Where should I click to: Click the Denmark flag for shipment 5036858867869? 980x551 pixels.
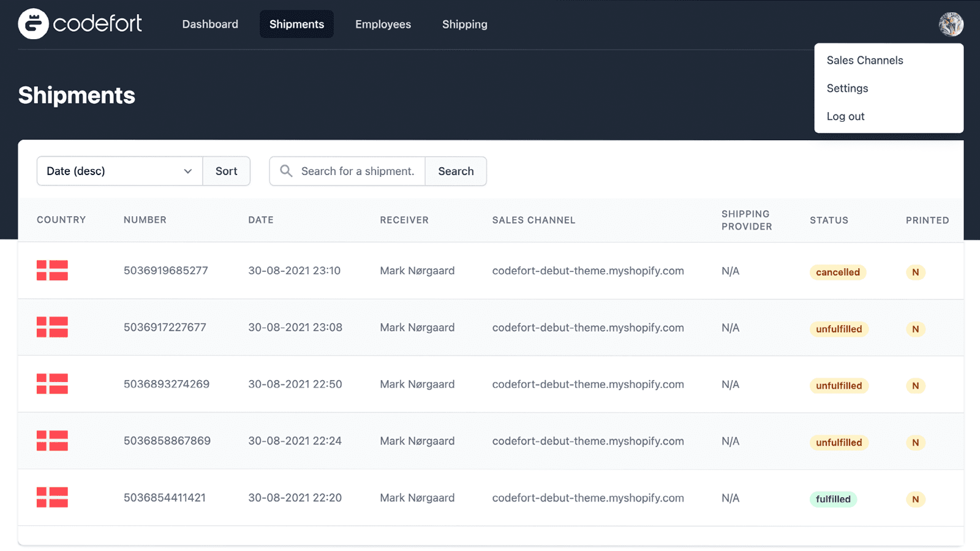point(52,441)
